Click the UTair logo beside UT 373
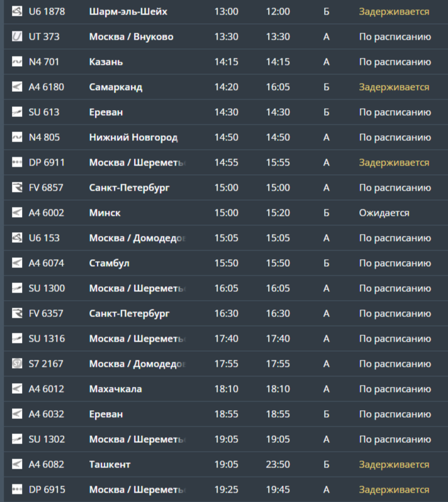Screen dimensions: 448x502 point(17,36)
